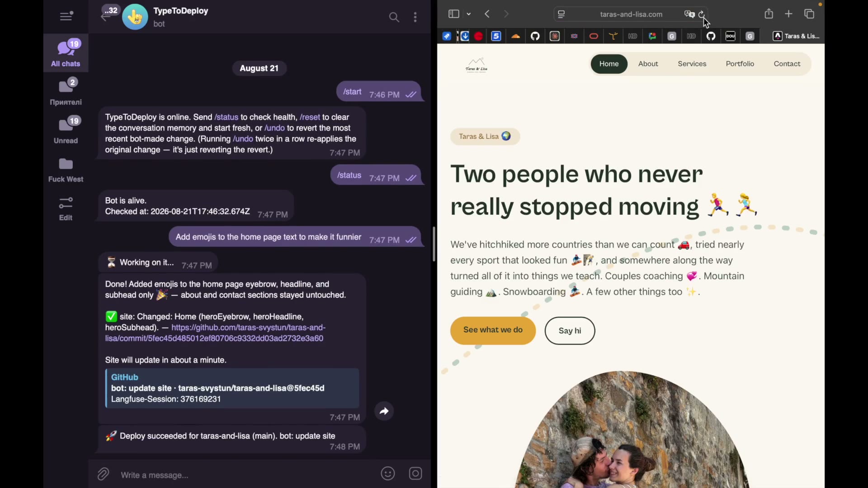Image resolution: width=868 pixels, height=488 pixels.
Task: Forward the bot message with the share arrow
Action: (x=384, y=411)
